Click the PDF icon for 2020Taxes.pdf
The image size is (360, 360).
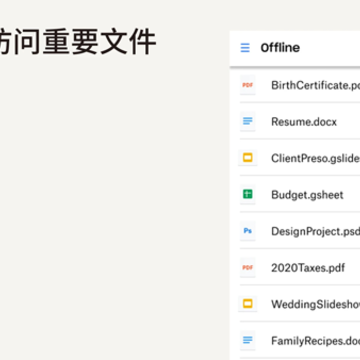click(248, 267)
